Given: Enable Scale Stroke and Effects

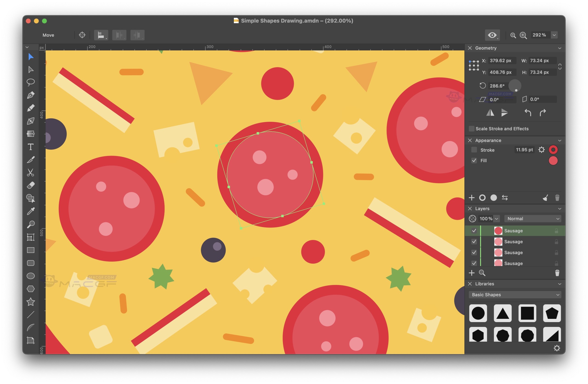Looking at the screenshot, I should 471,129.
